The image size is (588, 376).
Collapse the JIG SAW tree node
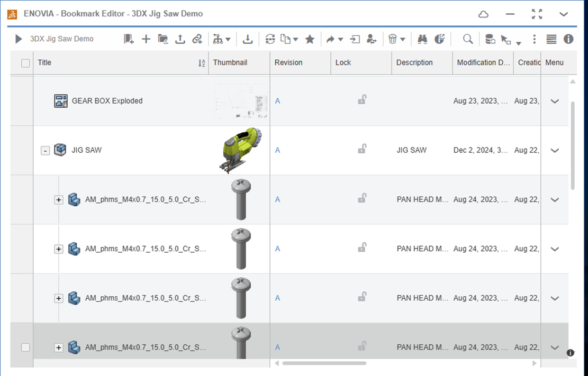point(45,151)
